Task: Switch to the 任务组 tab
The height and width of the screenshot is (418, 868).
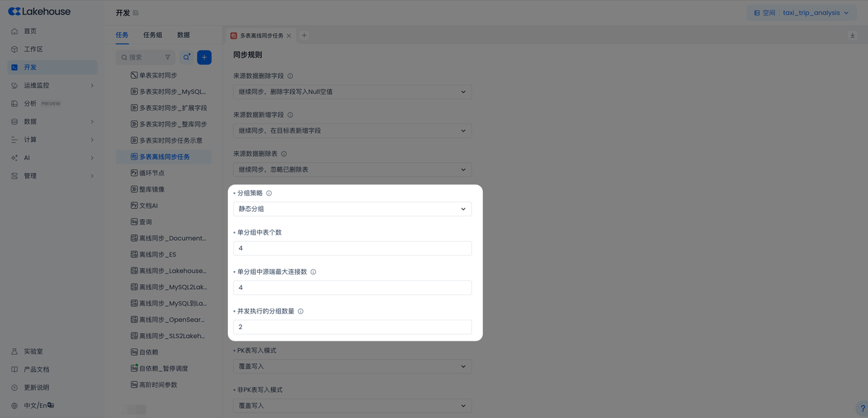Action: point(153,35)
